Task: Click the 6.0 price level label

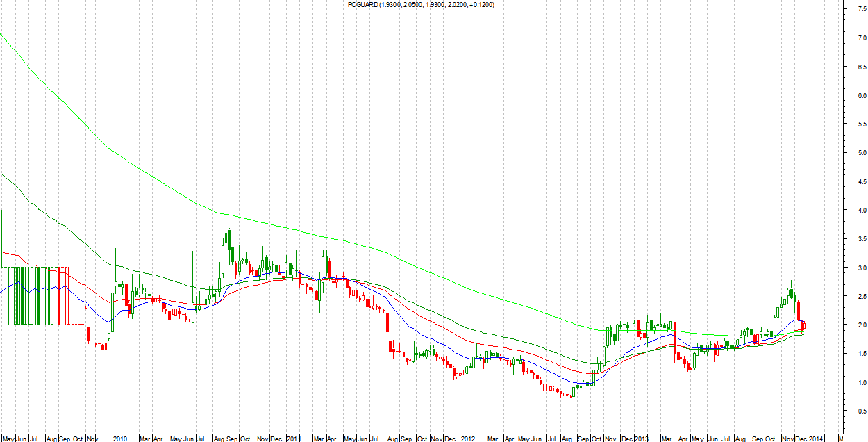Action: click(x=860, y=95)
